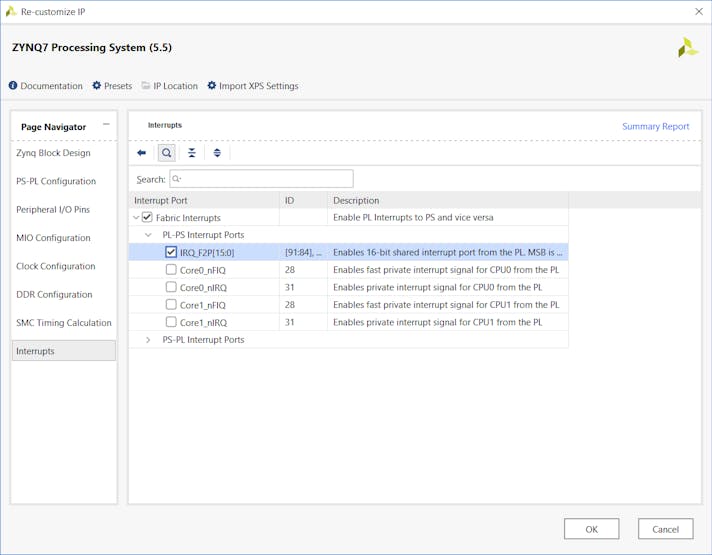Click the Xilinx logo at top right

(x=687, y=48)
